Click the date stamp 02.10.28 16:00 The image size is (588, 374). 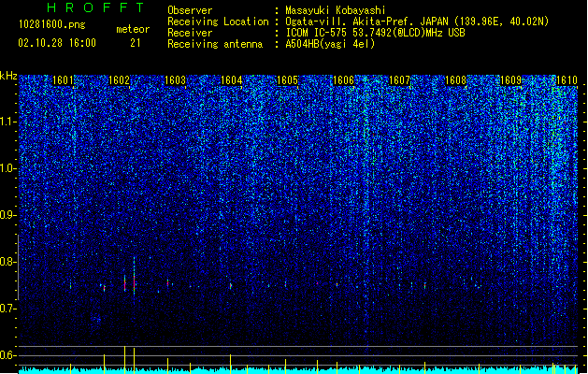[57, 43]
